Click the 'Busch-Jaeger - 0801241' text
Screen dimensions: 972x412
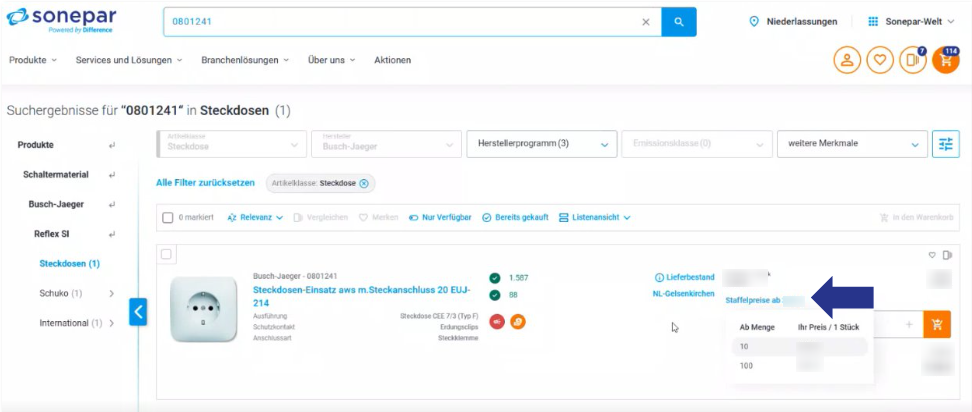(x=295, y=276)
